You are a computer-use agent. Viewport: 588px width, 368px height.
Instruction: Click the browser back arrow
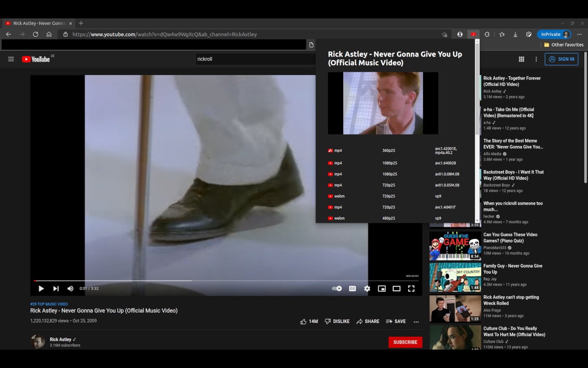(x=8, y=34)
